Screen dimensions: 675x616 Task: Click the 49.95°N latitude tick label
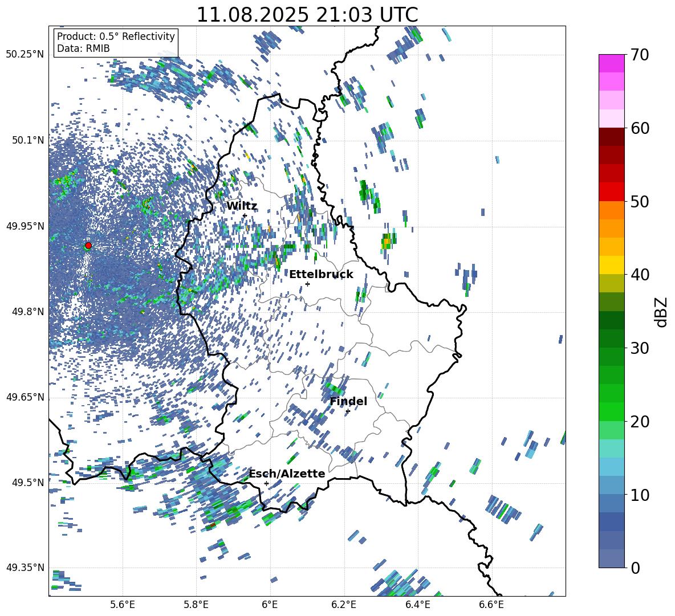[x=25, y=226]
